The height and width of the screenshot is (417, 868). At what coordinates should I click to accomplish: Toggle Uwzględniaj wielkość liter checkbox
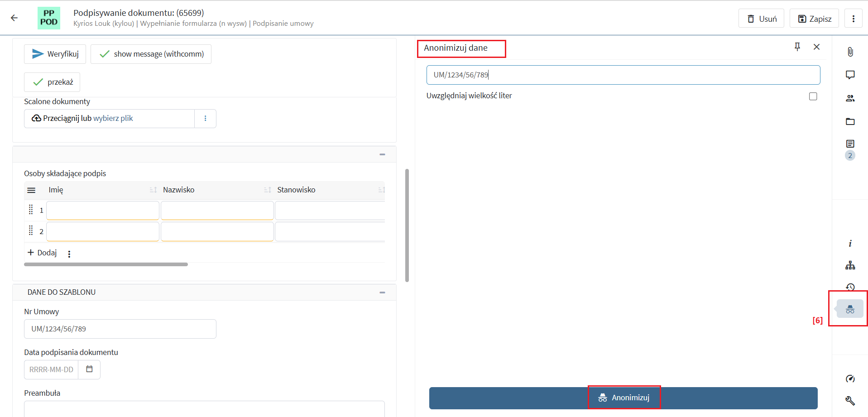[x=813, y=96]
